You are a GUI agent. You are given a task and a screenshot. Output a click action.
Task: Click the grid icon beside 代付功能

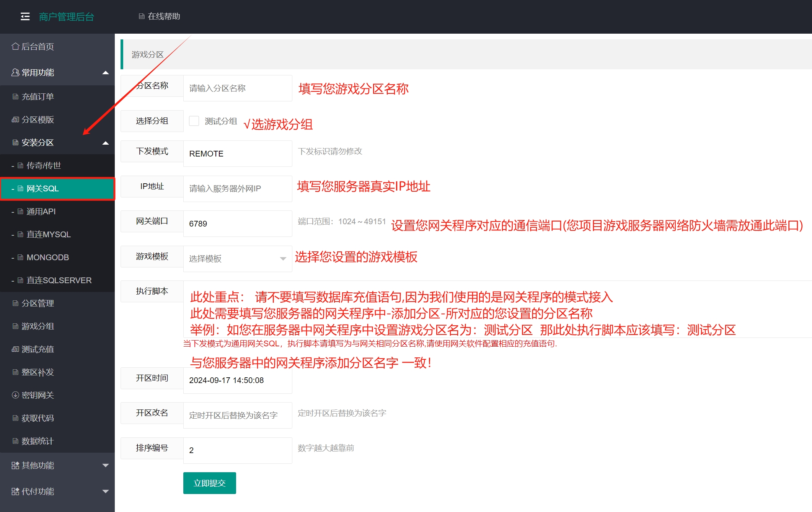[x=15, y=491]
